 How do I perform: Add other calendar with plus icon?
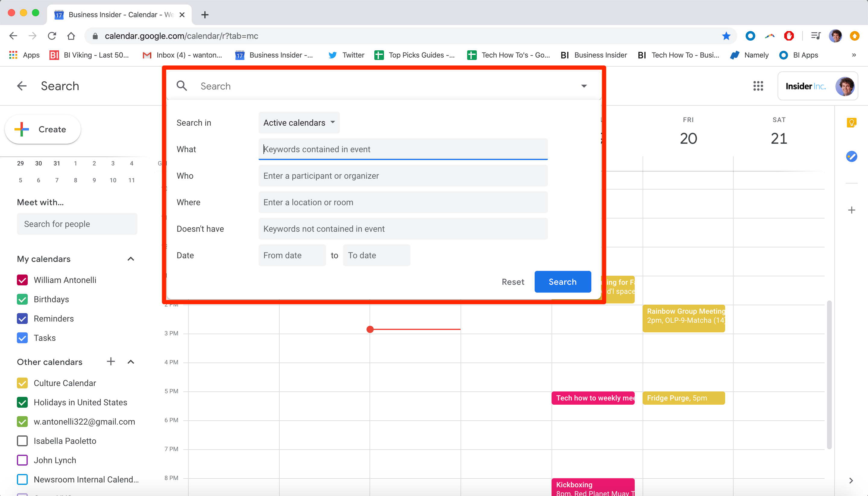tap(111, 361)
